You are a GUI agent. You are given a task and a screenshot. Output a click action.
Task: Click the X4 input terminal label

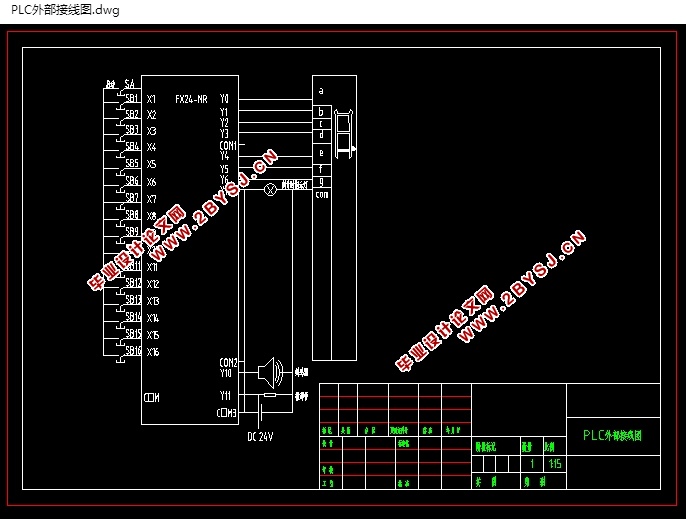151,147
